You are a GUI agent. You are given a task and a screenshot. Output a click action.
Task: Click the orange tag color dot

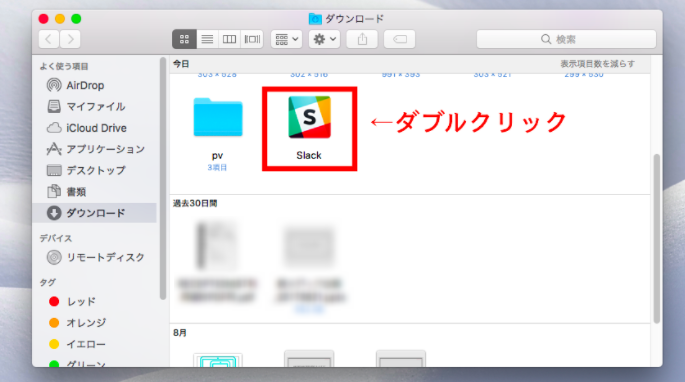point(54,323)
